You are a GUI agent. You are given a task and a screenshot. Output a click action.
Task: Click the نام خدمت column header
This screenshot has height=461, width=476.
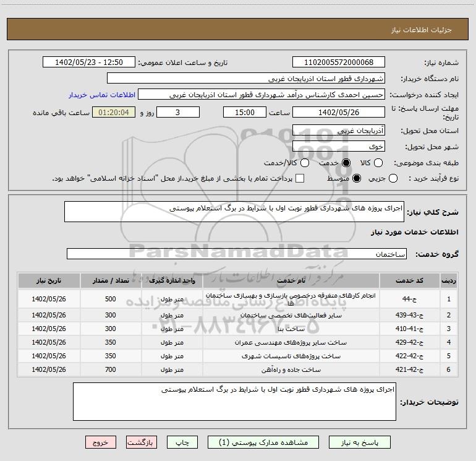coord(291,280)
